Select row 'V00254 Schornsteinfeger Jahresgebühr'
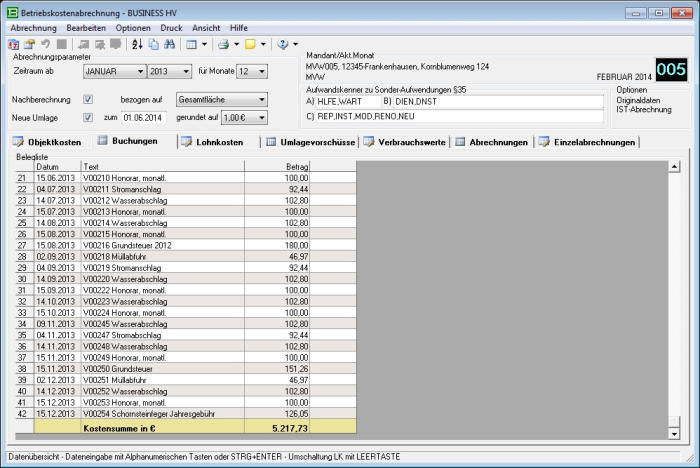Viewport: 700px width, 468px height. 186,414
